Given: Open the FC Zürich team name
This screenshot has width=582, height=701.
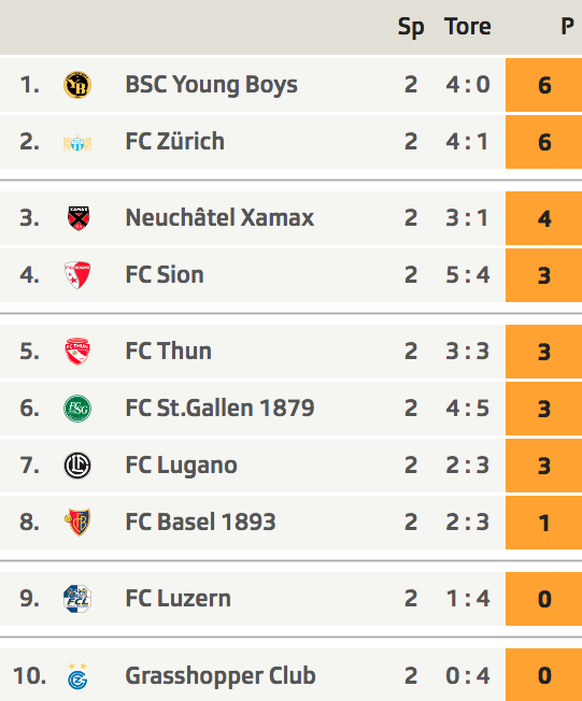Looking at the screenshot, I should click(175, 141).
